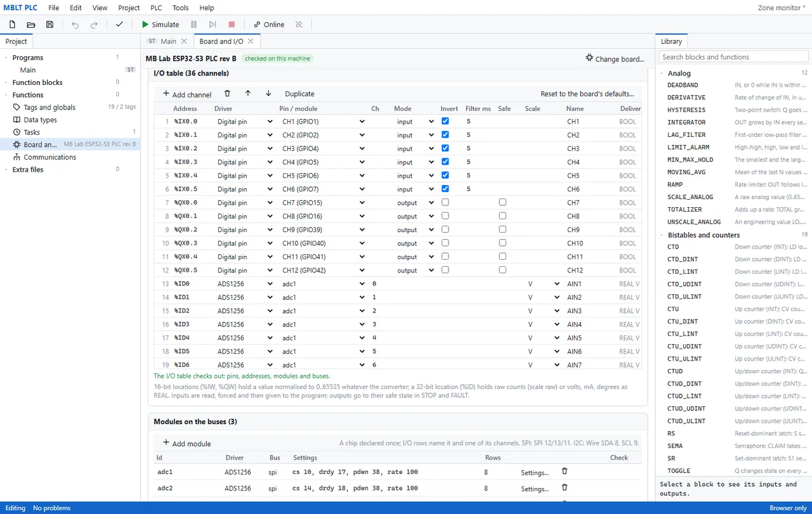Click the new file icon in toolbar
812x514 pixels.
point(12,25)
